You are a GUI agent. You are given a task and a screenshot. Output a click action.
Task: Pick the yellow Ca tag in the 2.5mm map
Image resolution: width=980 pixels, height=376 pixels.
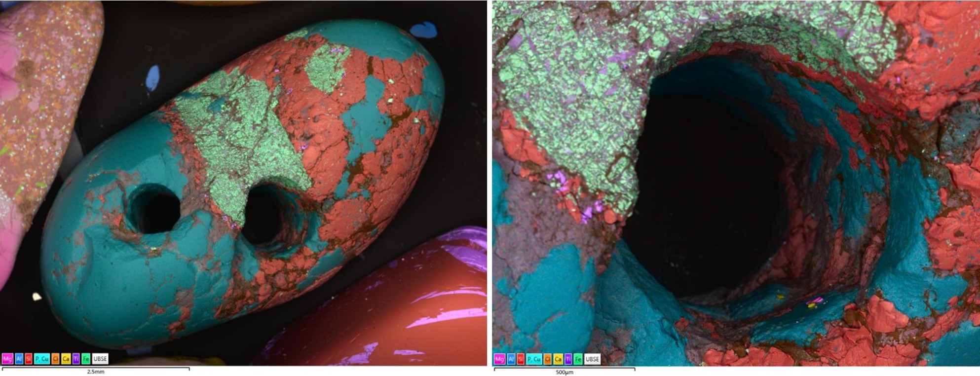tap(66, 359)
